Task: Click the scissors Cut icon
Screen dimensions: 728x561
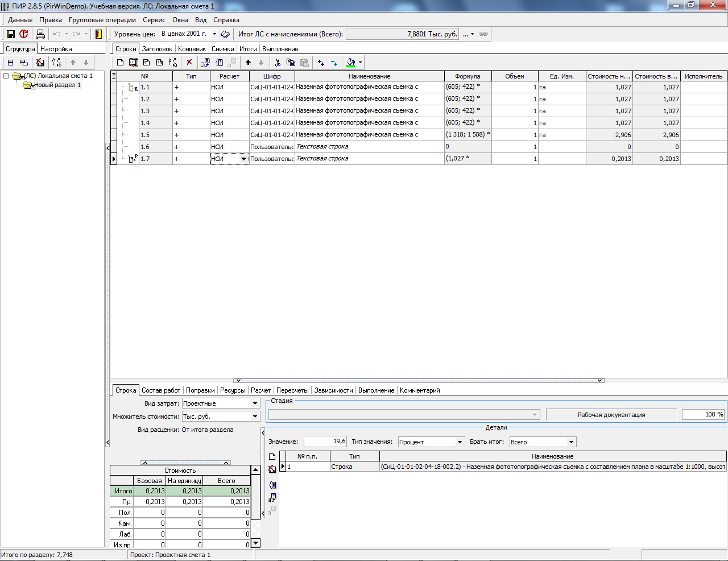Action: coord(278,63)
